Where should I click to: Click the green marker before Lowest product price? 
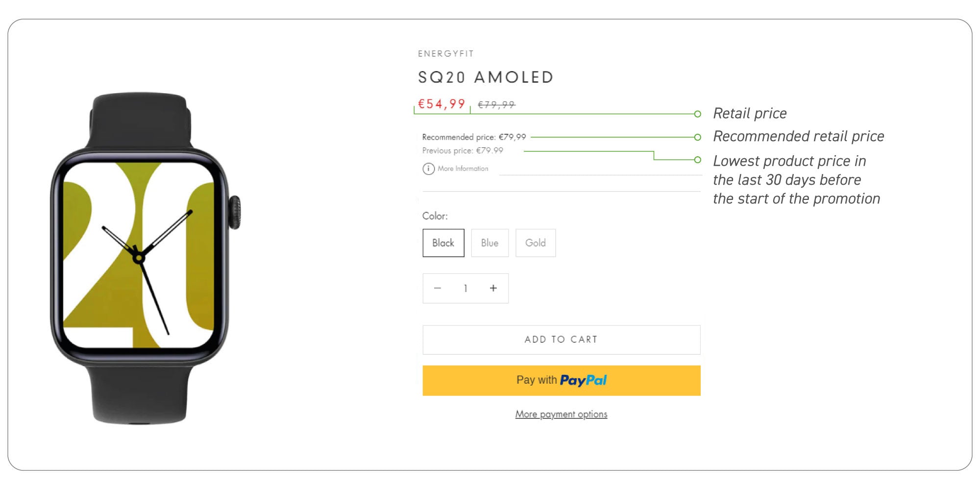tap(697, 160)
